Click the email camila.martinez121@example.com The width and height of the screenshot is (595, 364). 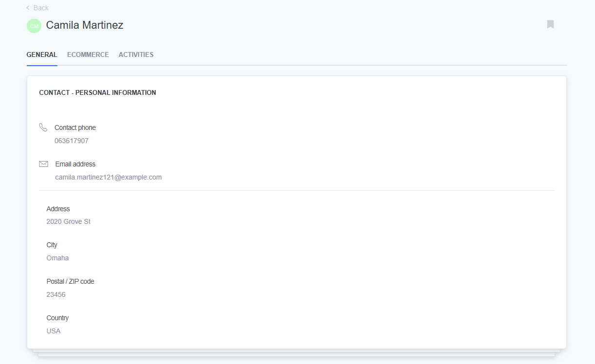point(108,178)
